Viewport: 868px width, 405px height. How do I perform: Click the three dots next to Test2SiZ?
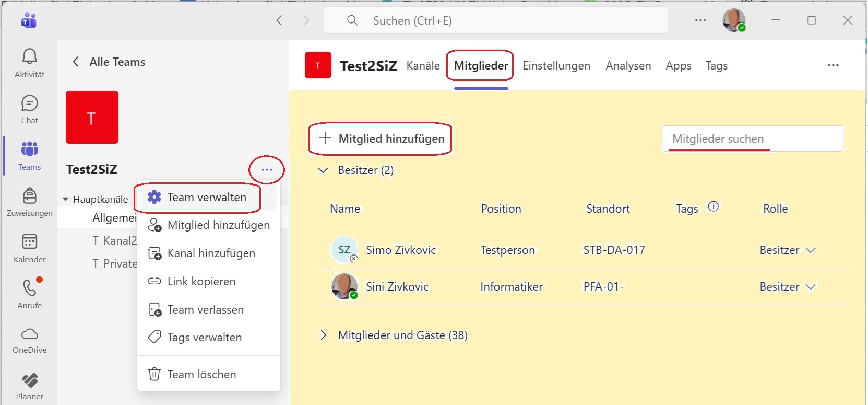point(267,170)
